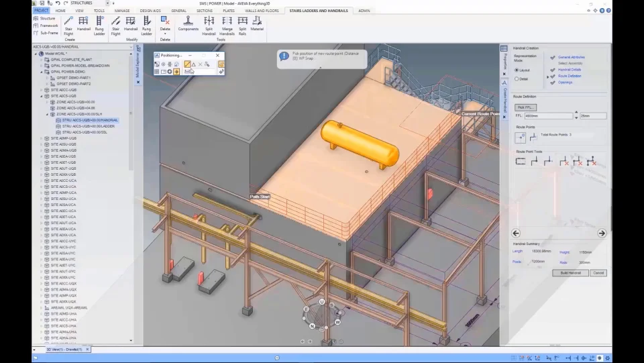This screenshot has width=644, height=363.
Task: Switch to the WALLS AND FLOORS tab
Action: (262, 11)
